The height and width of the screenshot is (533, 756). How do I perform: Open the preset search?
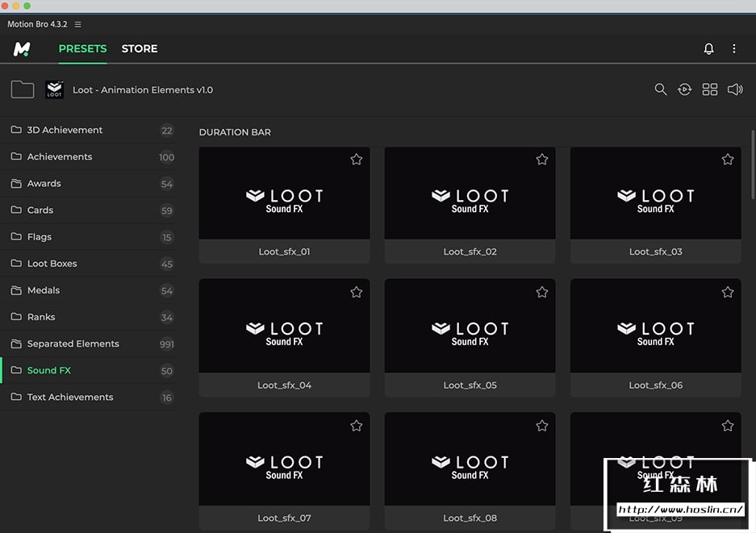click(661, 90)
